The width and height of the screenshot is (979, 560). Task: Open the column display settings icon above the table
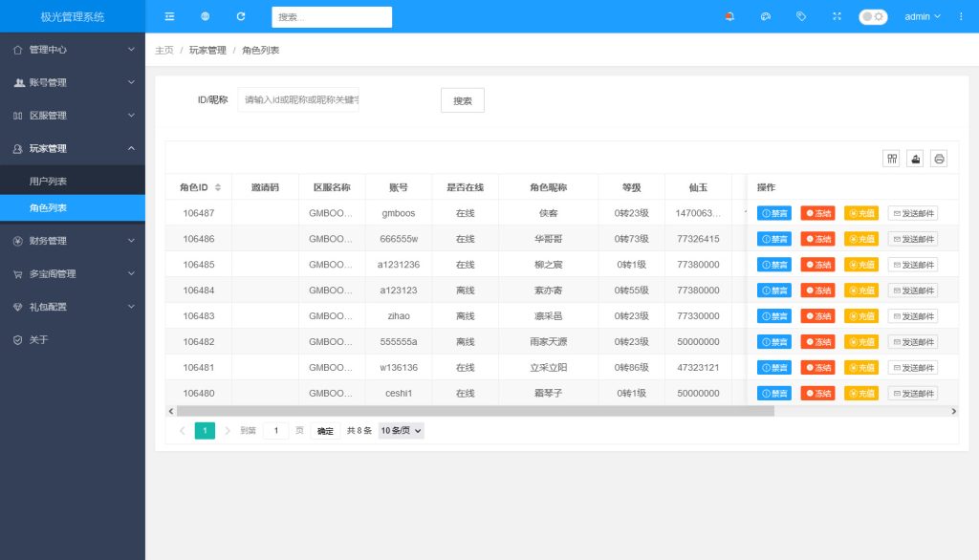[x=891, y=159]
